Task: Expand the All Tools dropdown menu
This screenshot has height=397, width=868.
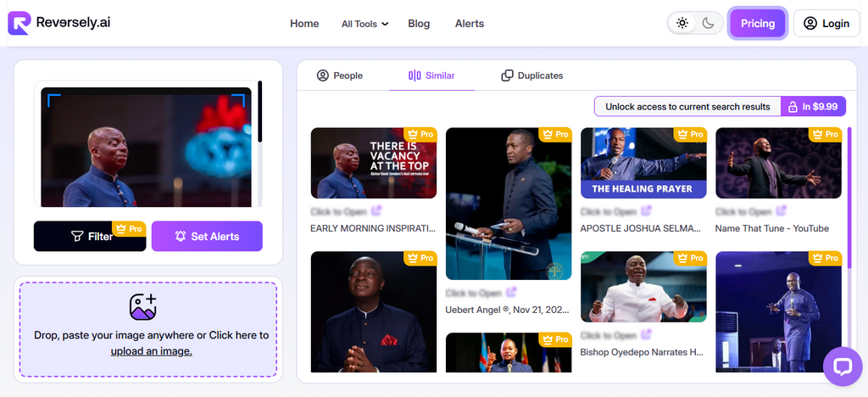Action: [364, 24]
